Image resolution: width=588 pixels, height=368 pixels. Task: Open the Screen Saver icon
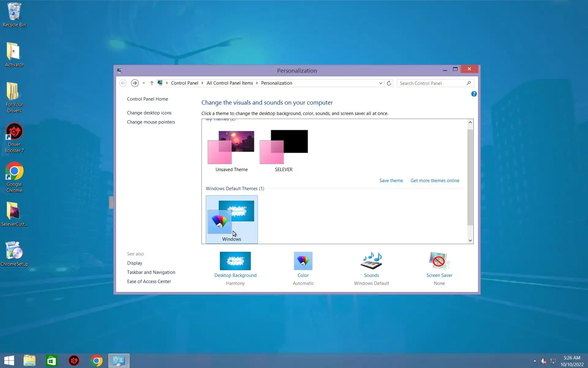coord(439,261)
